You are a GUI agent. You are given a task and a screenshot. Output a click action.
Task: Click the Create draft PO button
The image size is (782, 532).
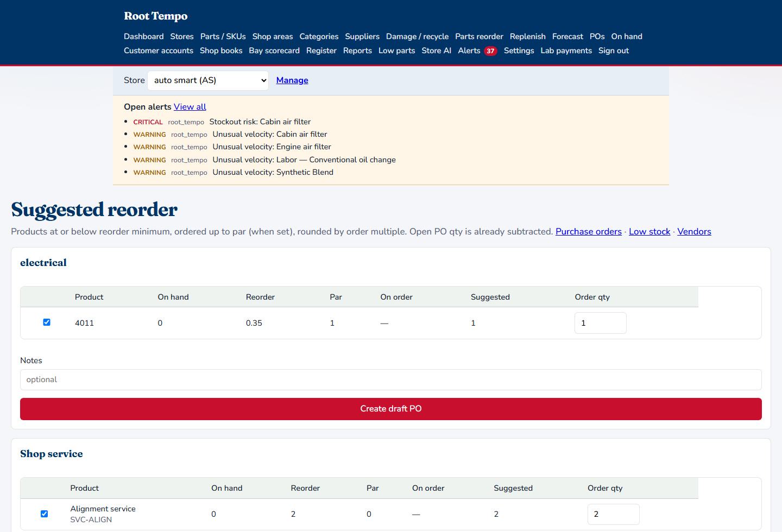(391, 409)
